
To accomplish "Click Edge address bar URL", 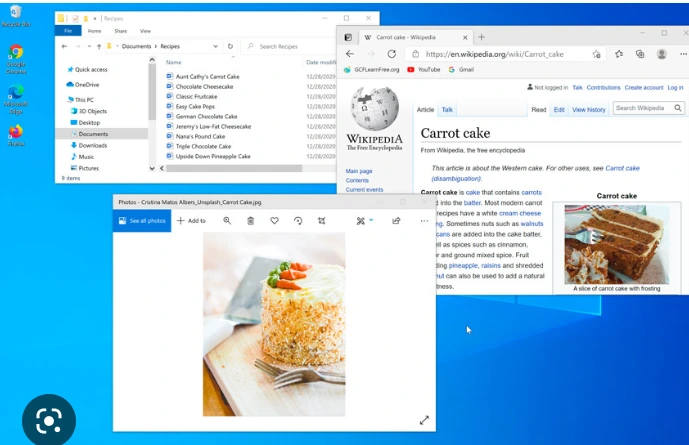I will click(494, 54).
